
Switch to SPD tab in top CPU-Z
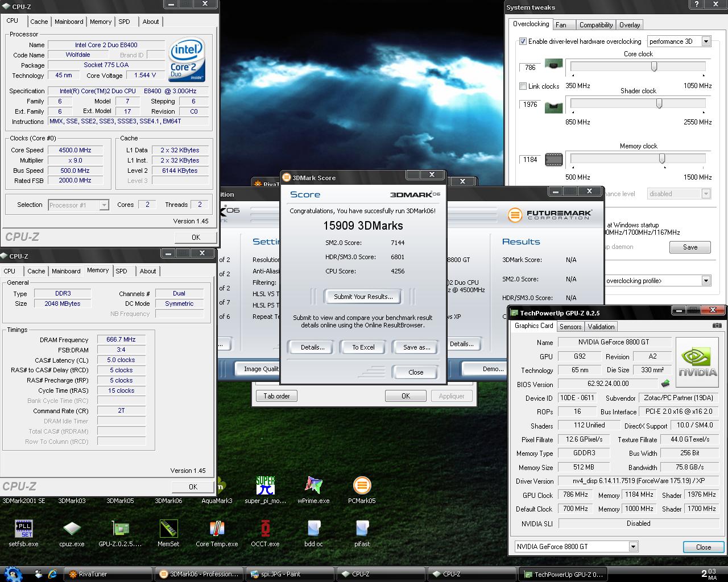(124, 22)
